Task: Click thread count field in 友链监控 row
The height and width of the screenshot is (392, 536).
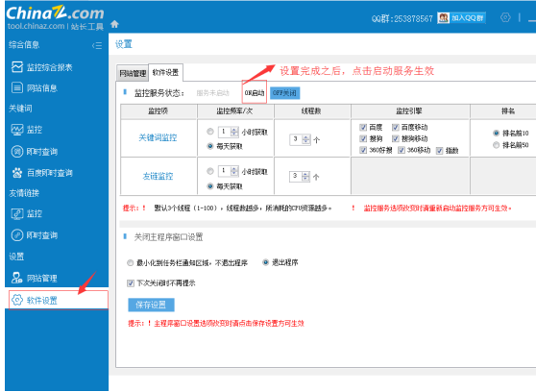Action: tap(296, 177)
